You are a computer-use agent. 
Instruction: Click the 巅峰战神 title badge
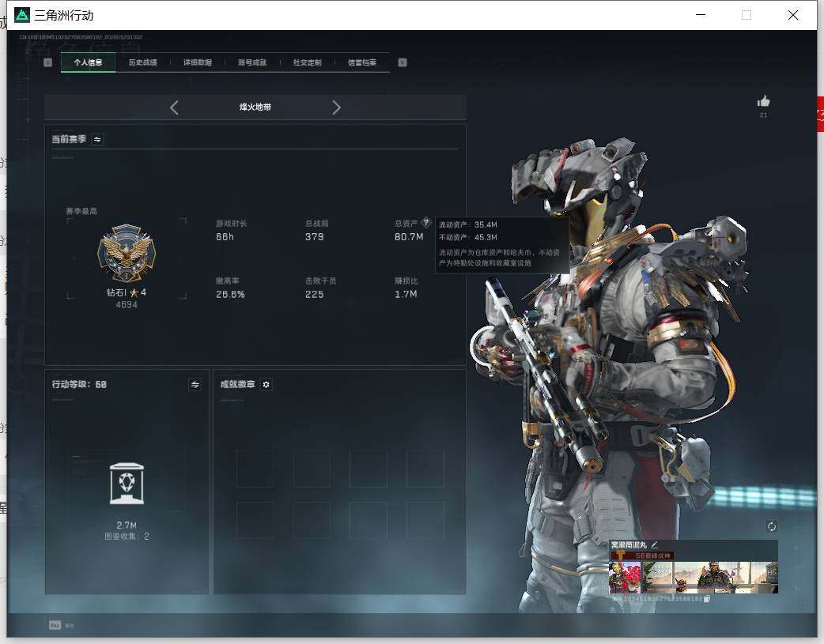point(642,555)
